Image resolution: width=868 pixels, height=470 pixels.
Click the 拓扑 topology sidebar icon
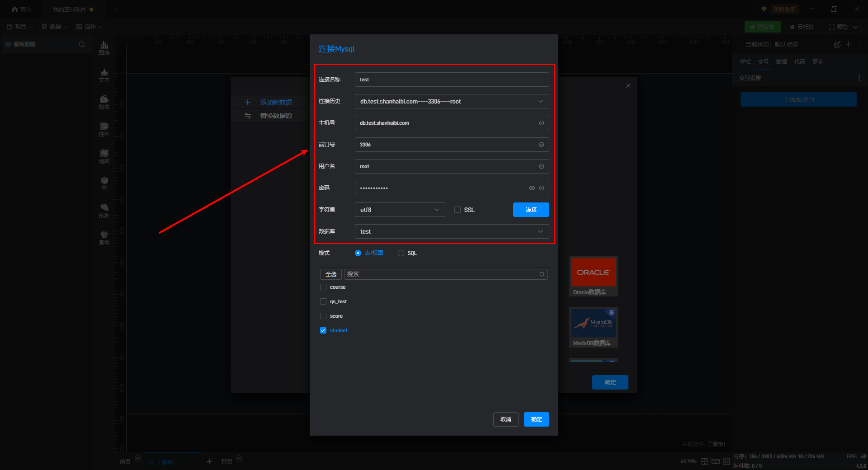[104, 210]
